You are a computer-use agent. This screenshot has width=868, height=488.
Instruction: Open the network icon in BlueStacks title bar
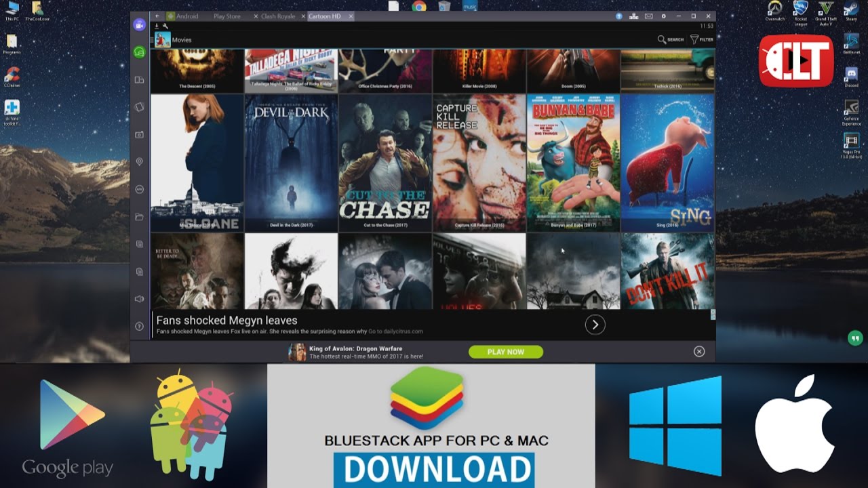click(x=634, y=16)
